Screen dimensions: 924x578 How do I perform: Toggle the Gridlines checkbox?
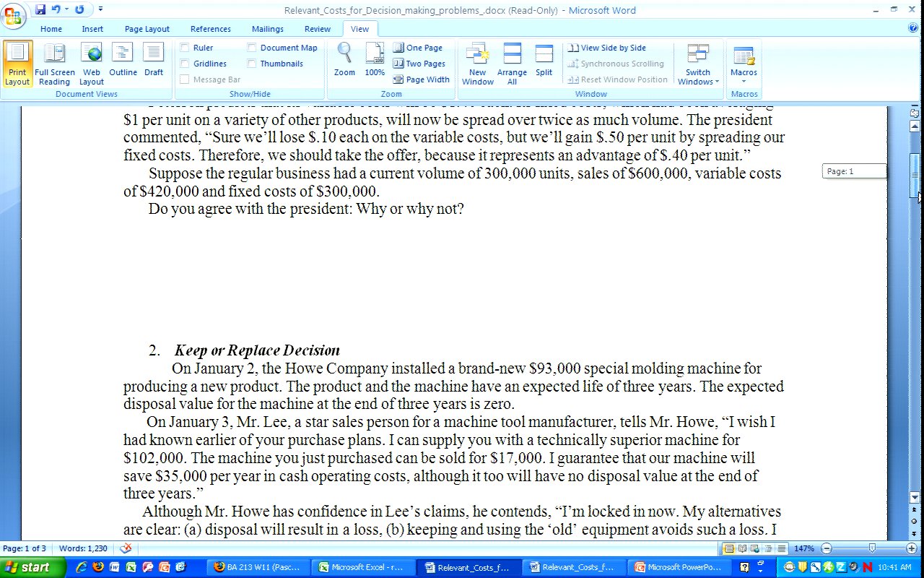pos(185,64)
